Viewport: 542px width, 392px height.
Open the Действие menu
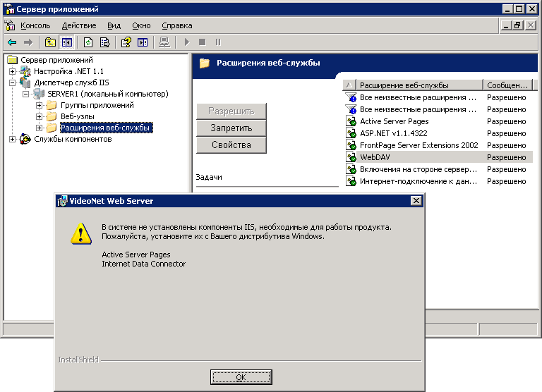click(x=79, y=25)
